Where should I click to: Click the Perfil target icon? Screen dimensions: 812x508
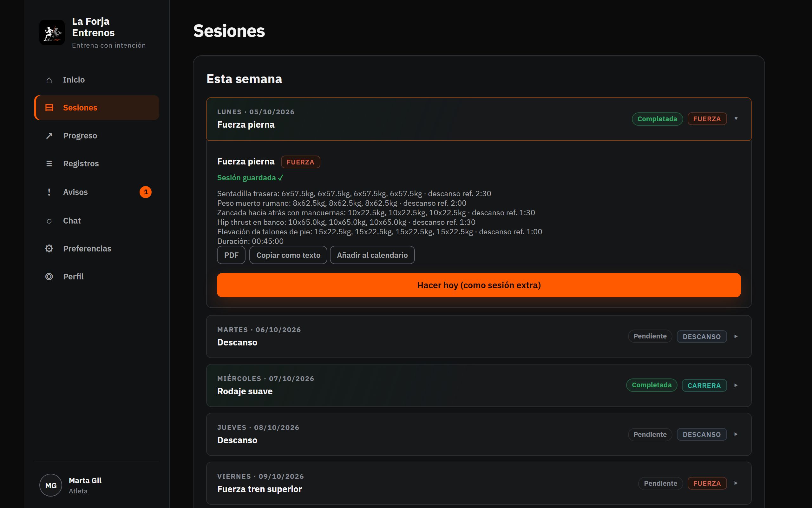click(49, 277)
